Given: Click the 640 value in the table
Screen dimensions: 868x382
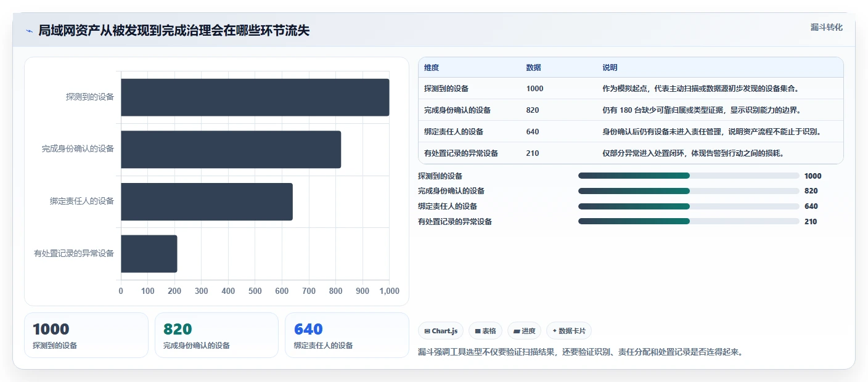Looking at the screenshot, I should pos(533,132).
